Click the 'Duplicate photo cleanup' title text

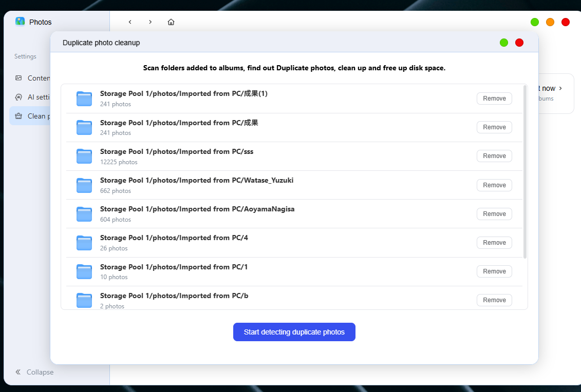click(x=101, y=43)
